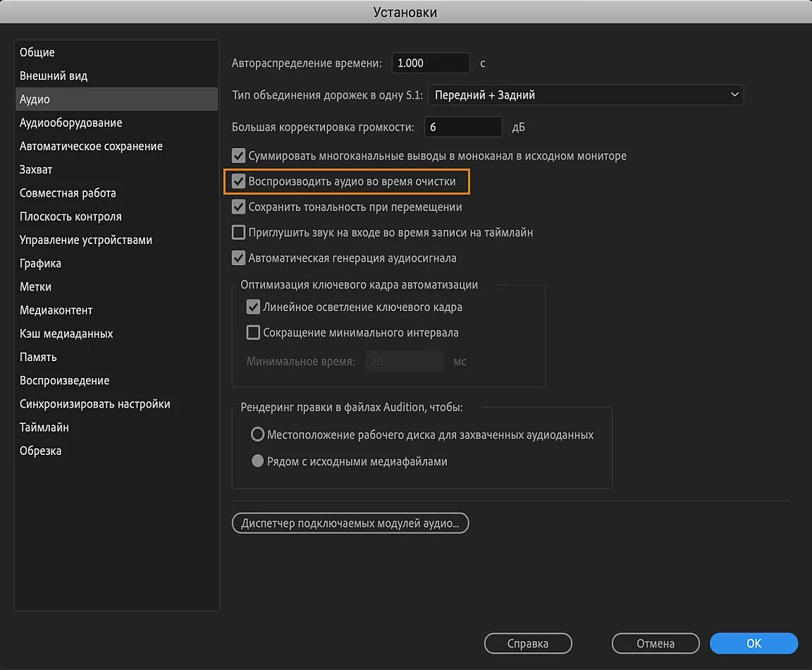Enable Сокращение минимального интервала

tap(253, 332)
